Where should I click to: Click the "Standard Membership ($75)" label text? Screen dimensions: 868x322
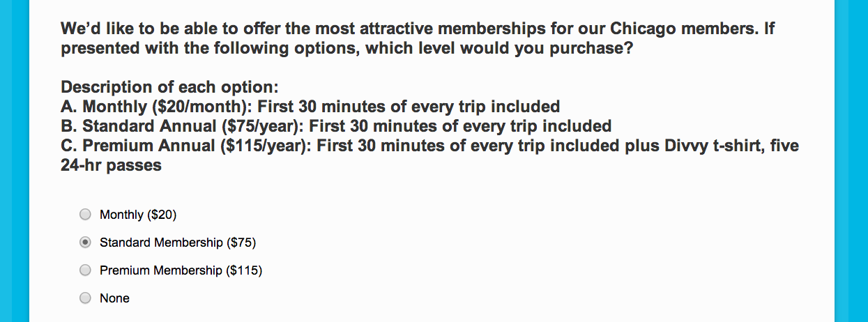click(178, 243)
